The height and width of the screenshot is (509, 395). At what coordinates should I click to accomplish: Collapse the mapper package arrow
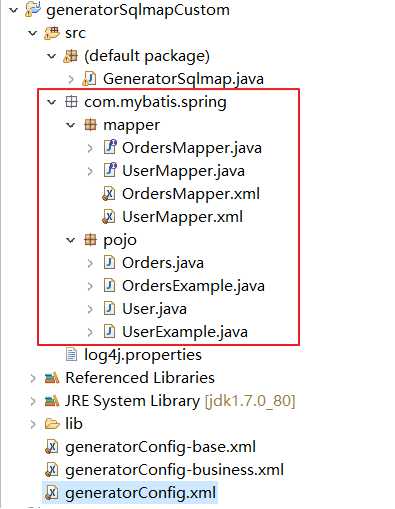[x=71, y=125]
